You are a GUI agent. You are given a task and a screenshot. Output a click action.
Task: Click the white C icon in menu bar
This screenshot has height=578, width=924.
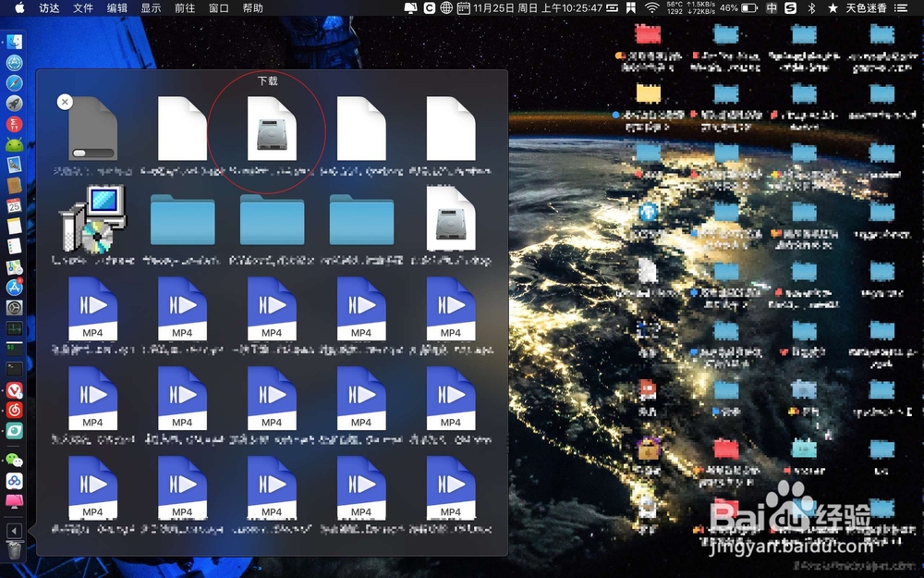(x=430, y=7)
